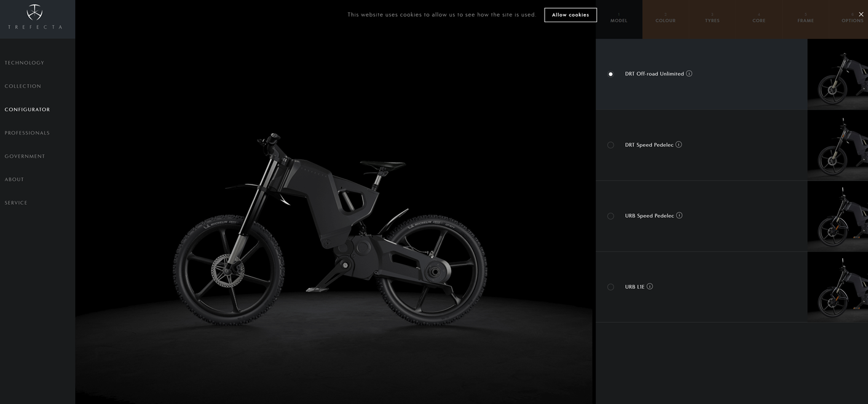
Task: Open info icon for URB Speed Pedelec
Action: (x=679, y=216)
